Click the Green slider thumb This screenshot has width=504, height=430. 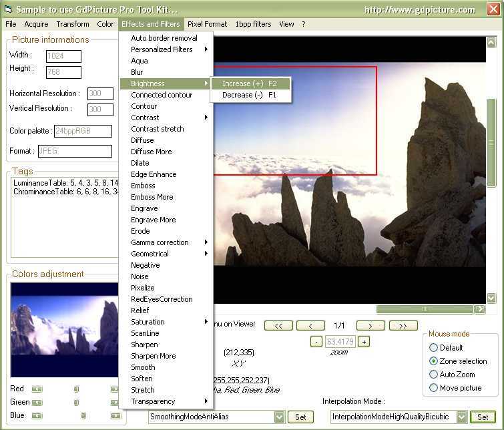point(76,403)
